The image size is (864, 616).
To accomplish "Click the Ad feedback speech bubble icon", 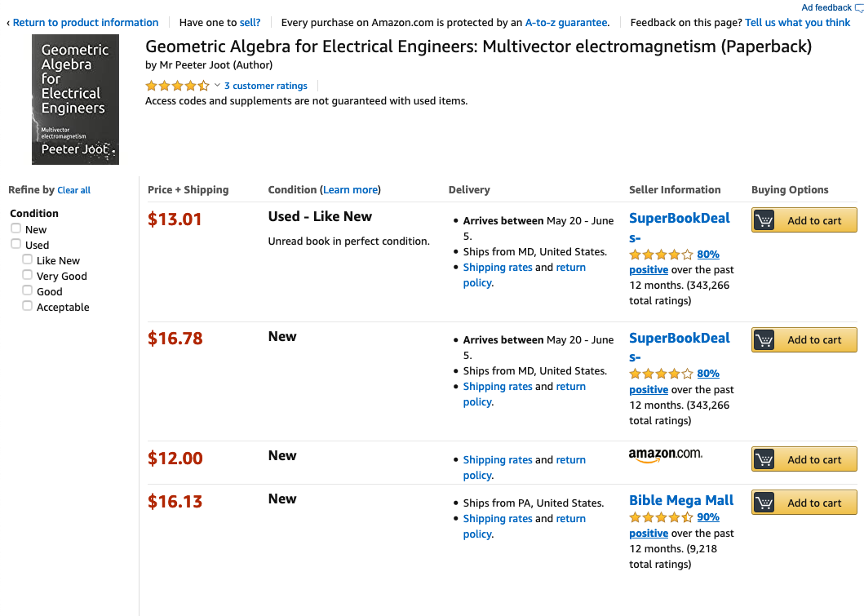I will click(x=859, y=7).
